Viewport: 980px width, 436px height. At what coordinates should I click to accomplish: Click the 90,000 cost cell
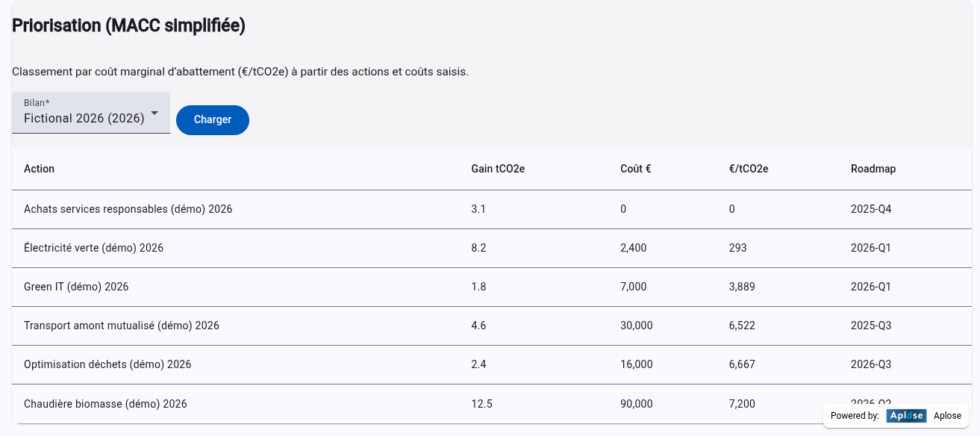click(636, 404)
